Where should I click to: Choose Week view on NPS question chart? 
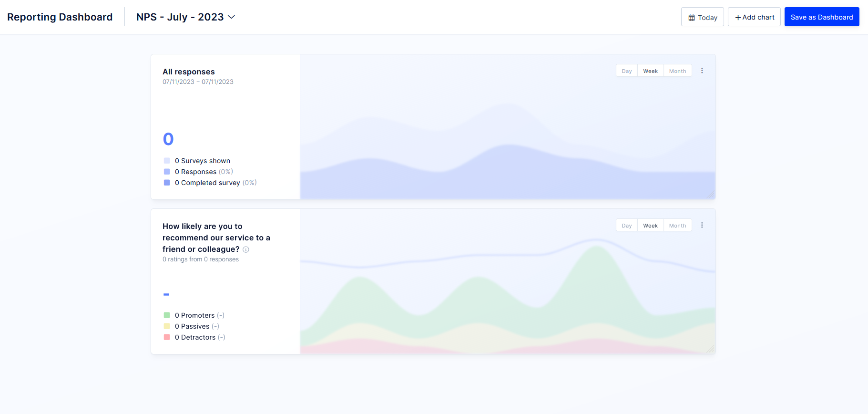(x=650, y=226)
